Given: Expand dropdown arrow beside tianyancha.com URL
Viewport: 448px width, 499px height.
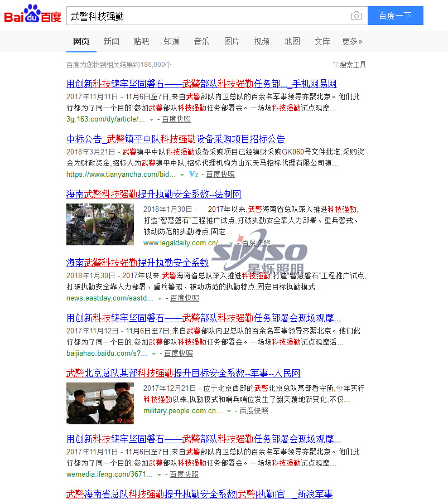Looking at the screenshot, I should click(x=182, y=175).
